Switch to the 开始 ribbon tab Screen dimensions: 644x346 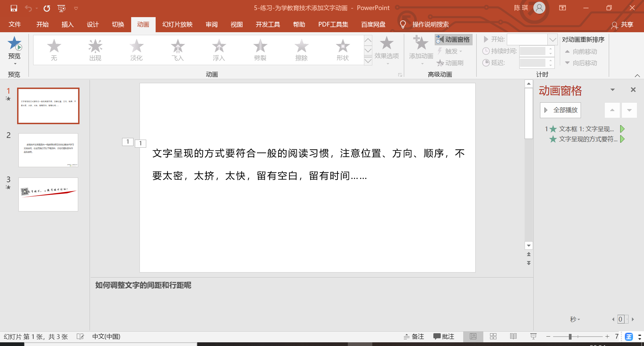click(43, 24)
